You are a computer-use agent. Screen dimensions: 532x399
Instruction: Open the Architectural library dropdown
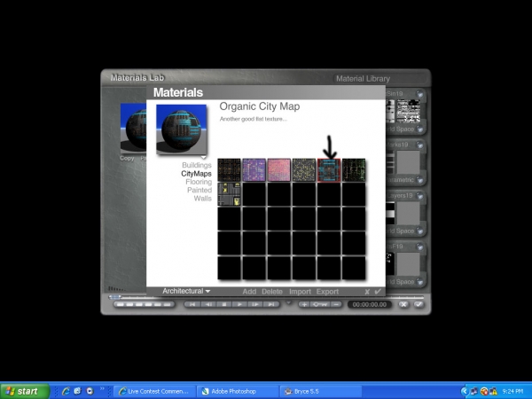click(x=186, y=291)
